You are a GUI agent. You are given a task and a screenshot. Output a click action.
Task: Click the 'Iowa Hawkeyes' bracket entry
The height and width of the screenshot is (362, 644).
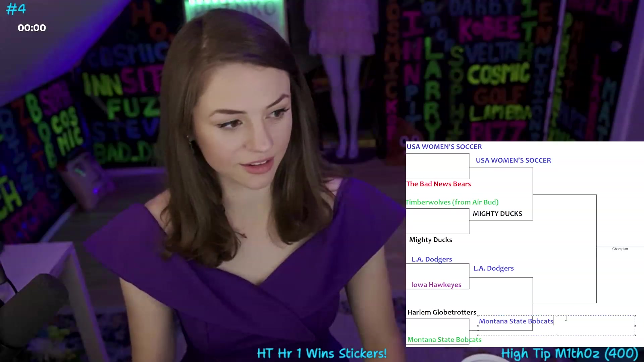(x=436, y=285)
